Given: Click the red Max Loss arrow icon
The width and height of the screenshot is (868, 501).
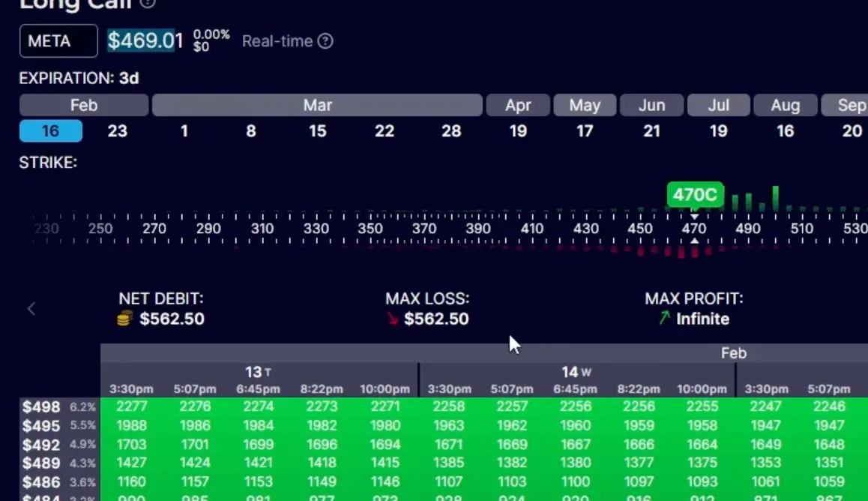Looking at the screenshot, I should point(392,319).
